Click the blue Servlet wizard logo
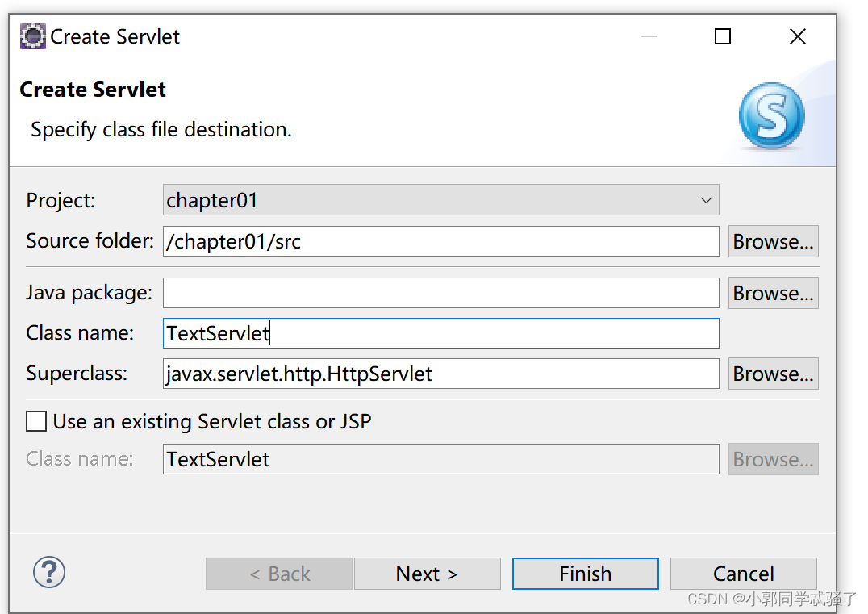 click(771, 116)
